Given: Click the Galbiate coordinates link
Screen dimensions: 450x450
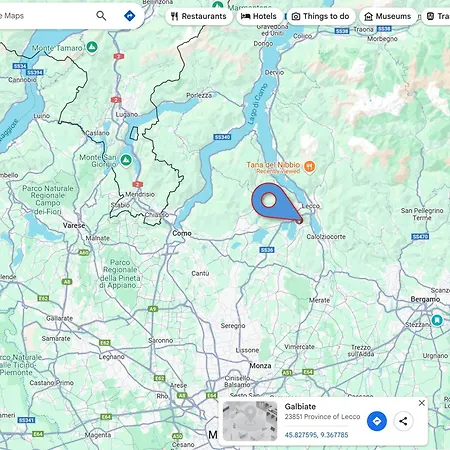Looking at the screenshot, I should [x=316, y=435].
